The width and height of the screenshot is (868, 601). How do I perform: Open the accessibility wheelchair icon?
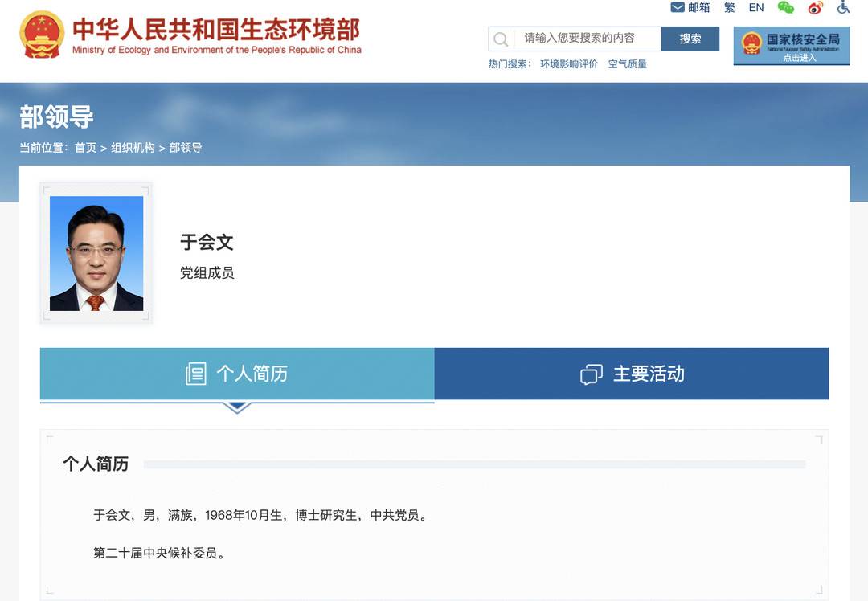(843, 7)
